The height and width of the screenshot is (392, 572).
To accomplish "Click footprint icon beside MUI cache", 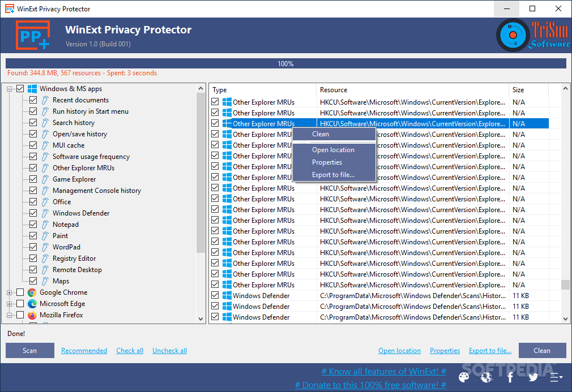I will [45, 145].
